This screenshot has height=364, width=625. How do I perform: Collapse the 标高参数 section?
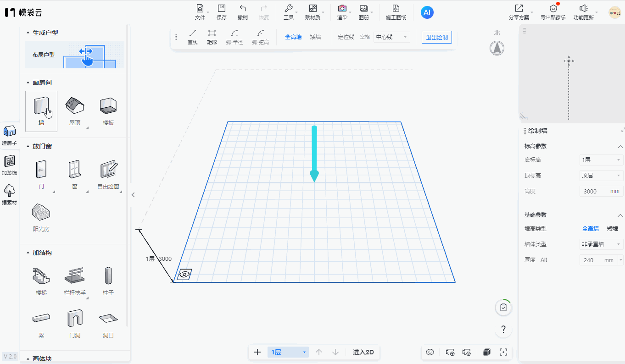click(620, 146)
